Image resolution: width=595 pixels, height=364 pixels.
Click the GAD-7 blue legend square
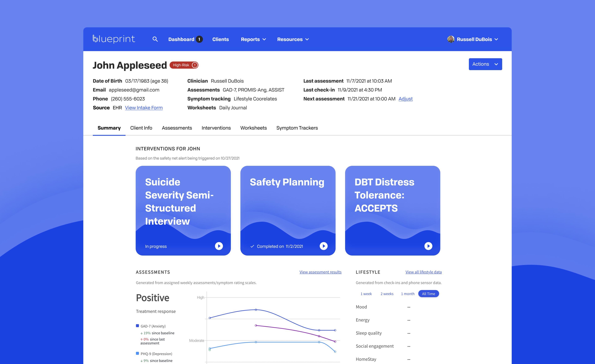tap(137, 326)
